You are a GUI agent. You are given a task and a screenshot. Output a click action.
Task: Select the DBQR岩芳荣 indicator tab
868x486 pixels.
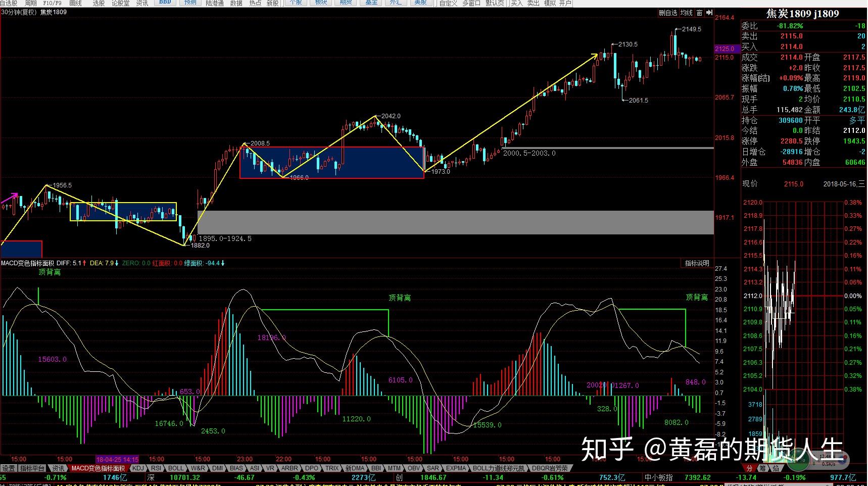click(550, 468)
